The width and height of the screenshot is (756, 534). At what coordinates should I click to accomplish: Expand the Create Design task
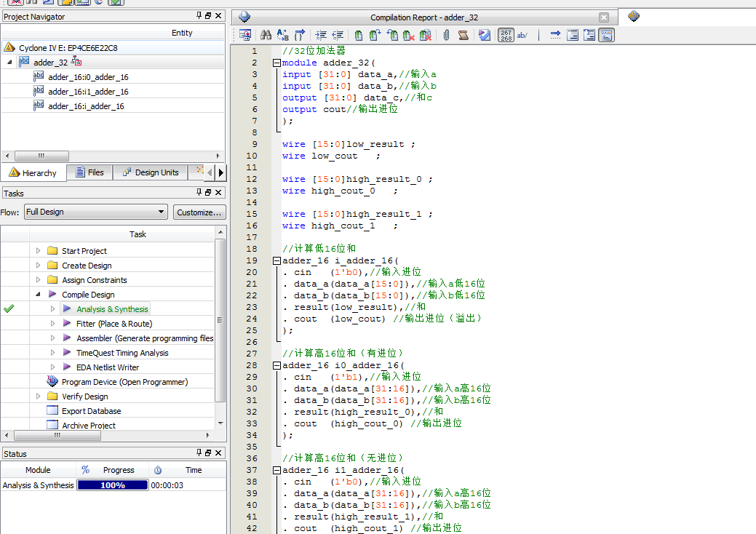[x=38, y=265]
